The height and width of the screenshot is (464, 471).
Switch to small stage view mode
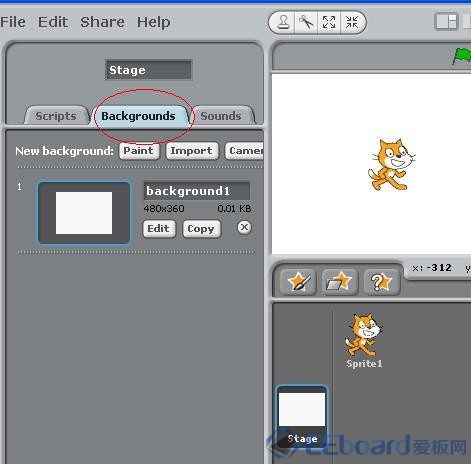(x=446, y=22)
